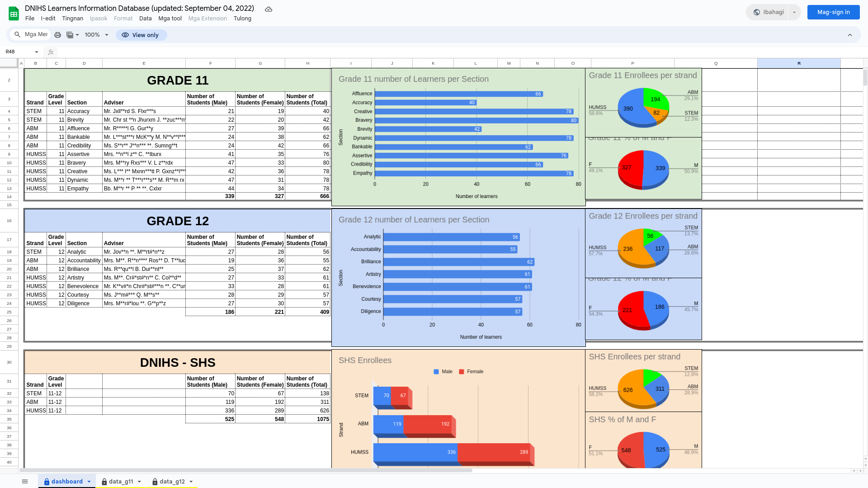Click the globe icon next to Ibahagi
The height and width of the screenshot is (488, 868).
tap(756, 12)
